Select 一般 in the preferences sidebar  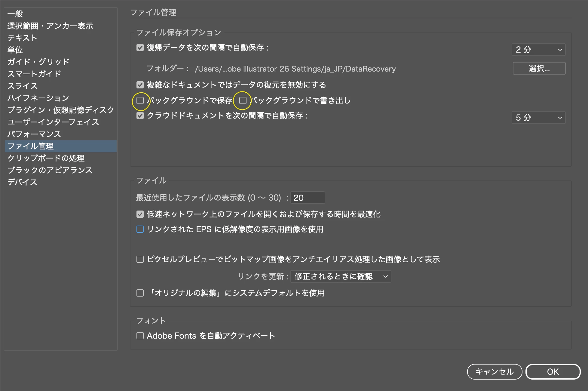[x=15, y=14]
